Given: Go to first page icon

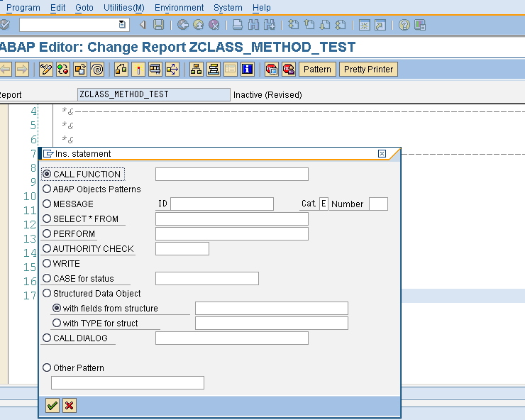Looking at the screenshot, I should pos(293,25).
